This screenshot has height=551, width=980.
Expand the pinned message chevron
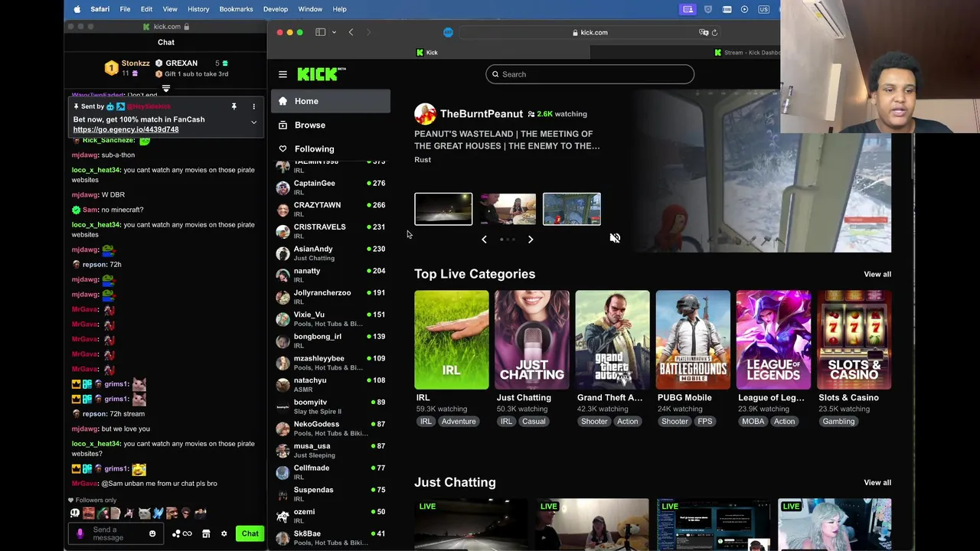point(253,122)
